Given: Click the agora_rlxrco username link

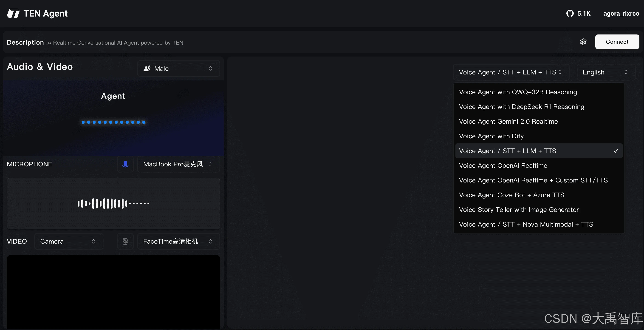Looking at the screenshot, I should point(621,14).
